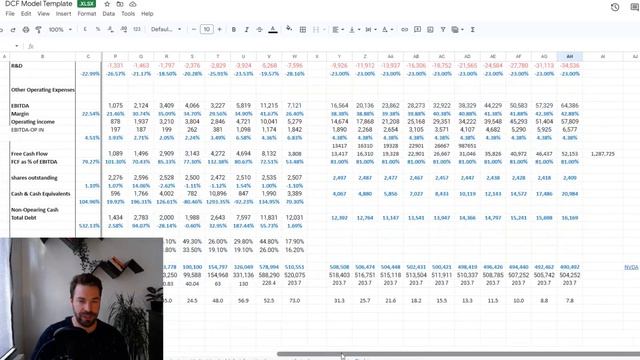This screenshot has width=640, height=360.
Task: Open the Default font family dropdown
Action: (x=166, y=29)
